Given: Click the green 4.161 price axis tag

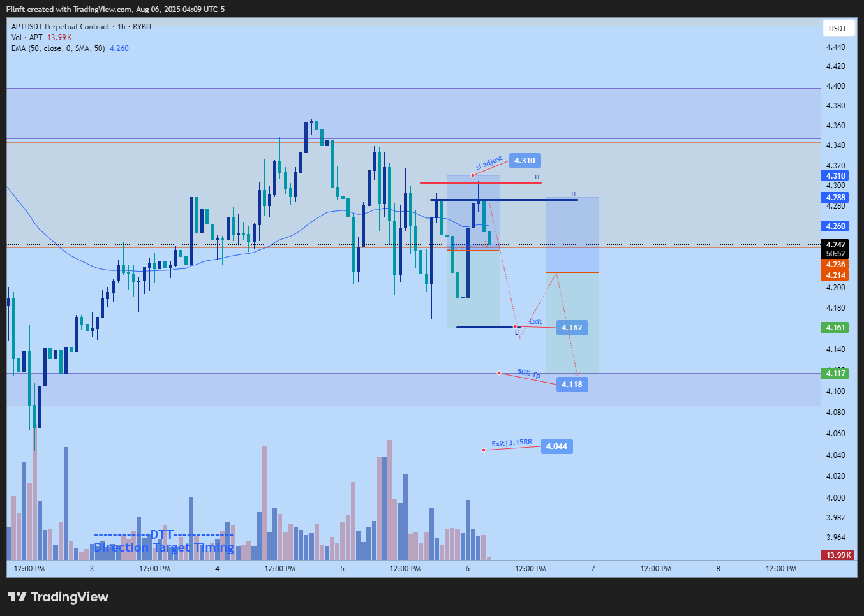Looking at the screenshot, I should pos(836,328).
